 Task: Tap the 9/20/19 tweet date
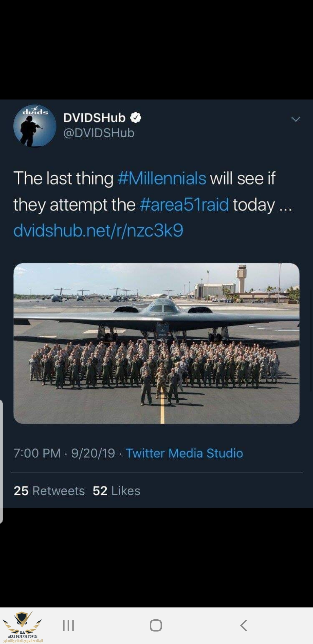[x=93, y=453]
